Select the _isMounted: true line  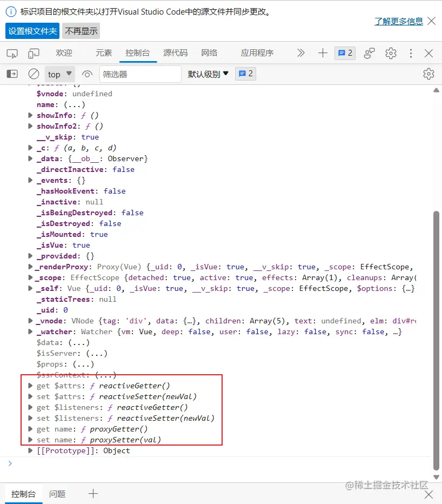pyautogui.click(x=72, y=234)
